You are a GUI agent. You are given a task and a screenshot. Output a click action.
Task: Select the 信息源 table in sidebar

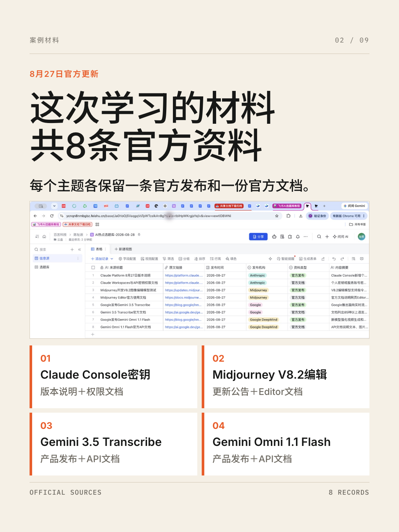click(57, 258)
